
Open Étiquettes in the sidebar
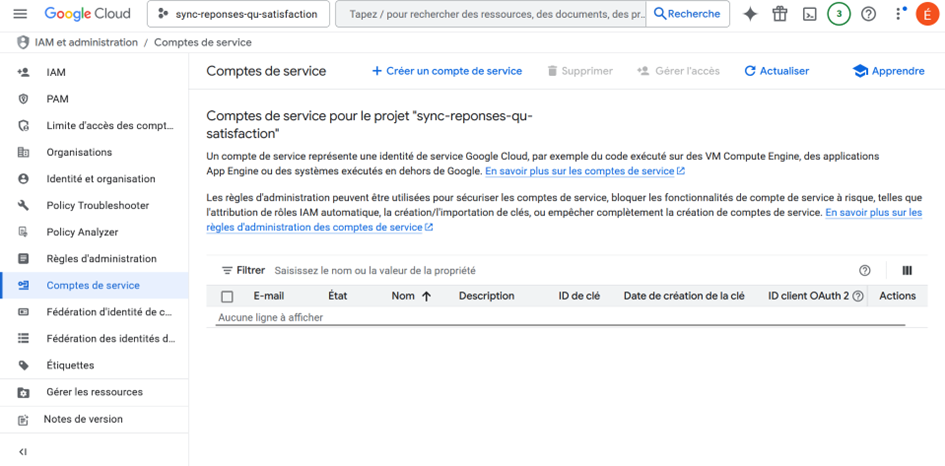click(x=94, y=365)
